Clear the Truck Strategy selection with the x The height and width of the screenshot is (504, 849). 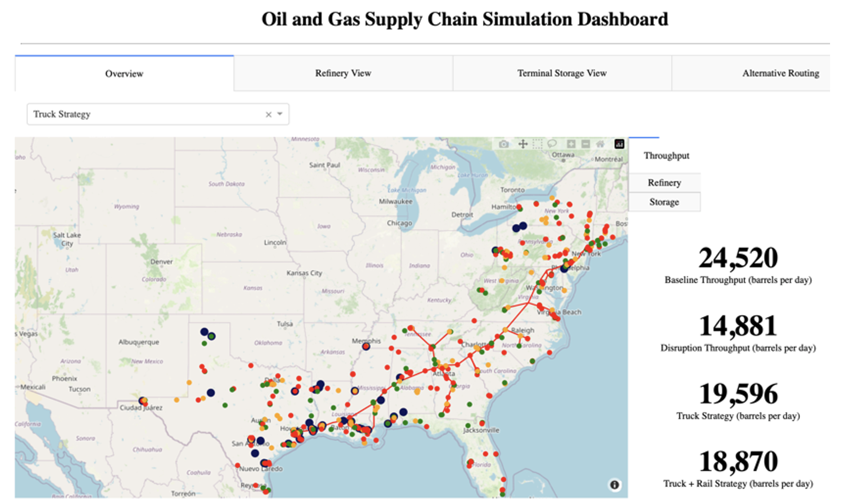(268, 114)
